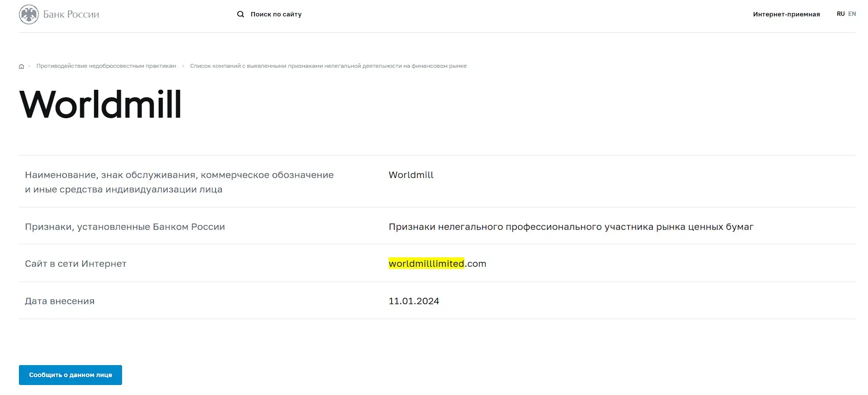Open breadcrumb 'Список компаний с выявленными признаками'
868x395 pixels.
tap(328, 66)
